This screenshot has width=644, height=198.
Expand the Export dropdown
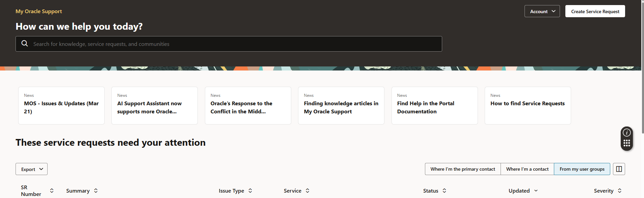click(31, 169)
